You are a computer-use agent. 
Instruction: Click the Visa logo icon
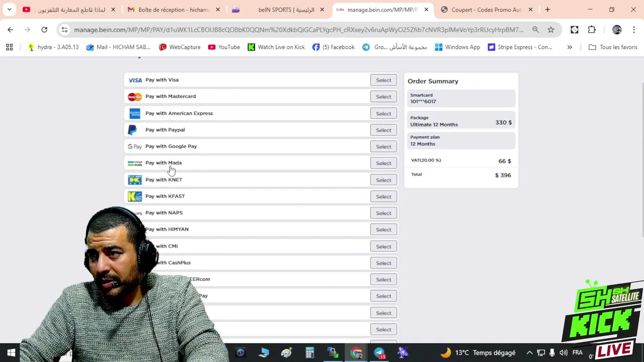(x=135, y=80)
